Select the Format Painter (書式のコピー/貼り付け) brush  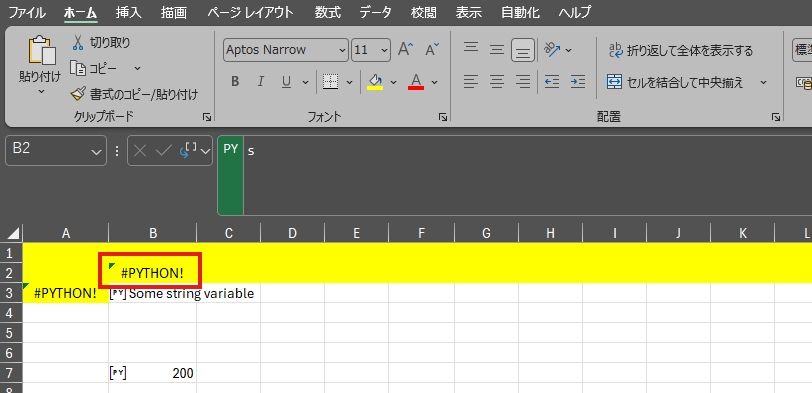tap(78, 94)
